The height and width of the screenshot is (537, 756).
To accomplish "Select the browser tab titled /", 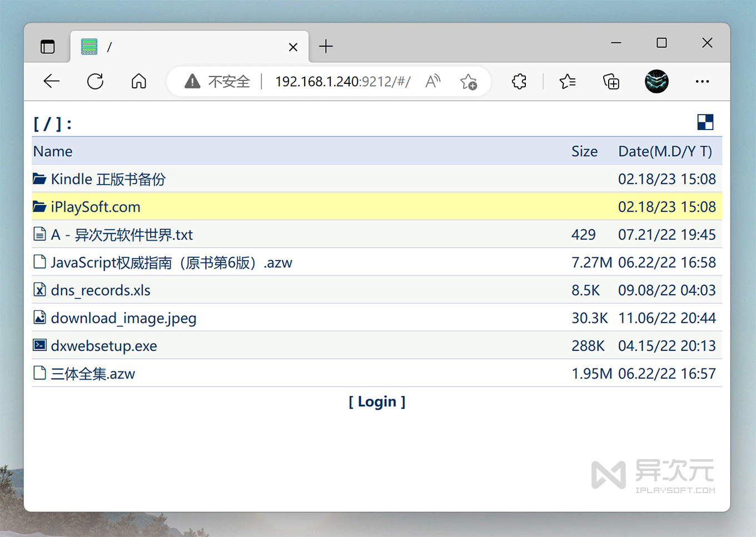I will click(167, 46).
